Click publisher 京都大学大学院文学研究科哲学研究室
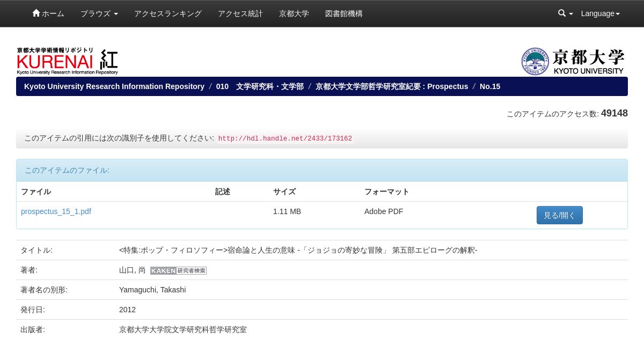The width and height of the screenshot is (644, 338). 183,329
